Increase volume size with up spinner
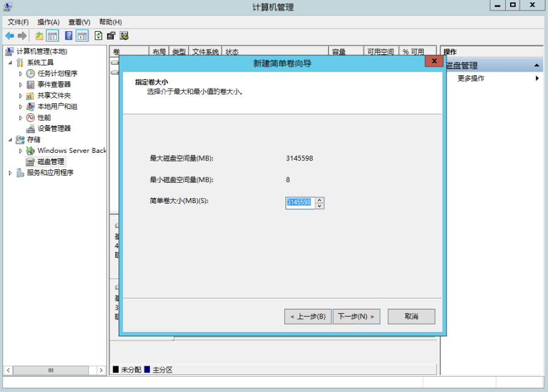548x392 pixels. coord(319,200)
